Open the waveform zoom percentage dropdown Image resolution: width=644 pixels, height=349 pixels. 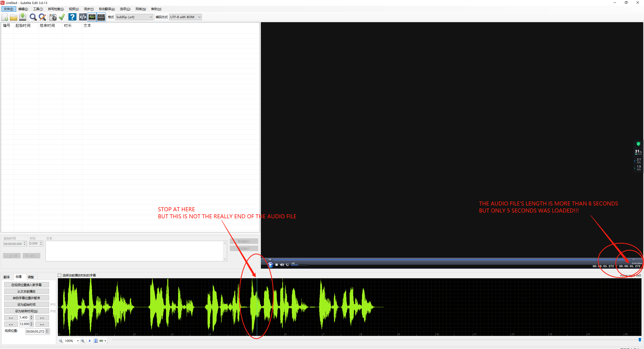[x=77, y=340]
